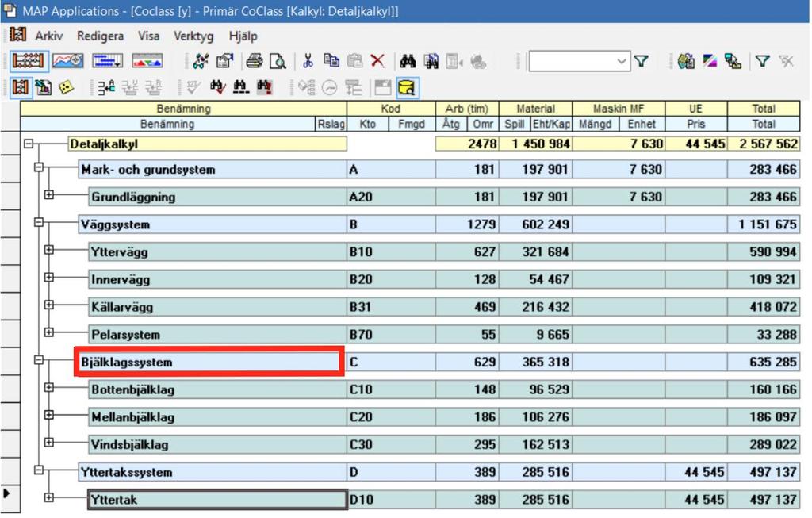The height and width of the screenshot is (518, 812).
Task: Click binoculars with red marker icon
Action: click(264, 87)
